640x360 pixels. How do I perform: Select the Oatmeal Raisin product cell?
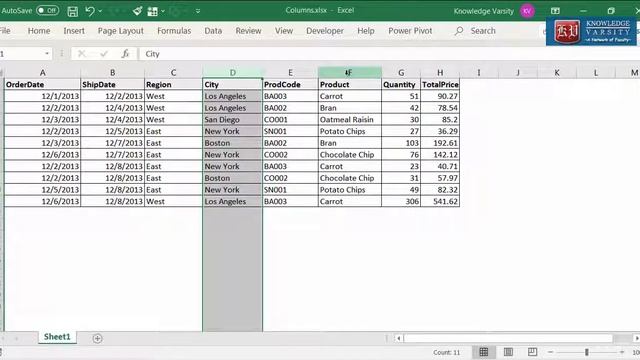pos(350,120)
